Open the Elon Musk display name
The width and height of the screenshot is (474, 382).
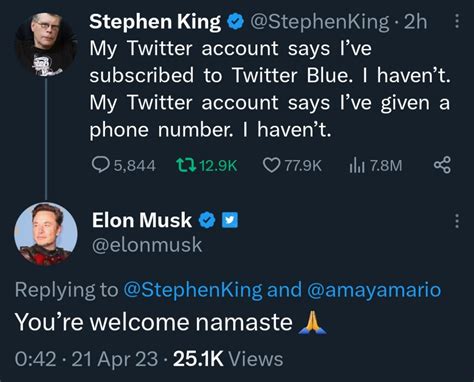click(x=142, y=220)
